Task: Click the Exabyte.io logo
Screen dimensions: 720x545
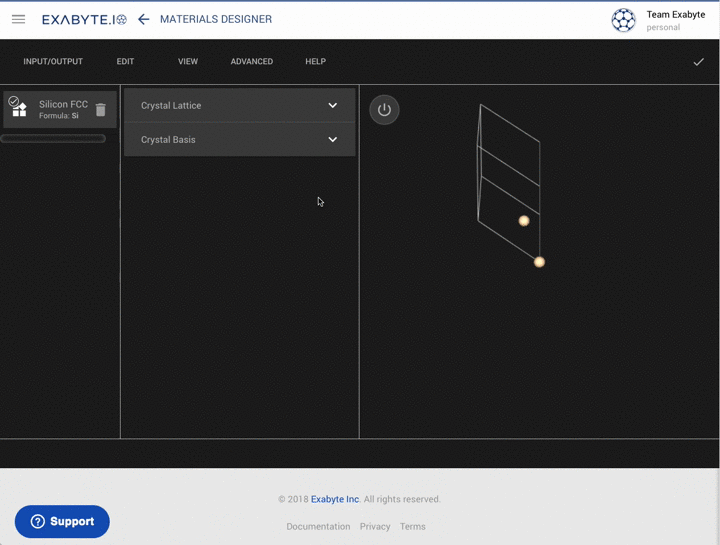Action: [x=84, y=19]
